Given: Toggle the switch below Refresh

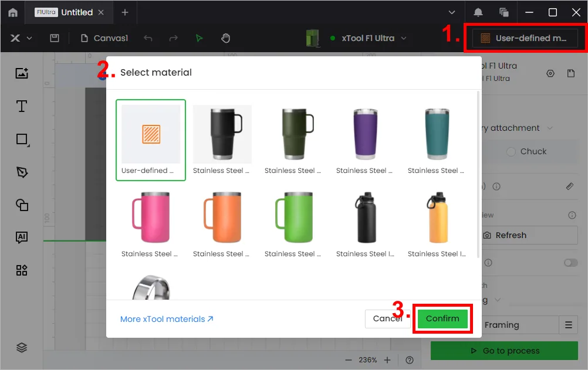Looking at the screenshot, I should point(571,263).
